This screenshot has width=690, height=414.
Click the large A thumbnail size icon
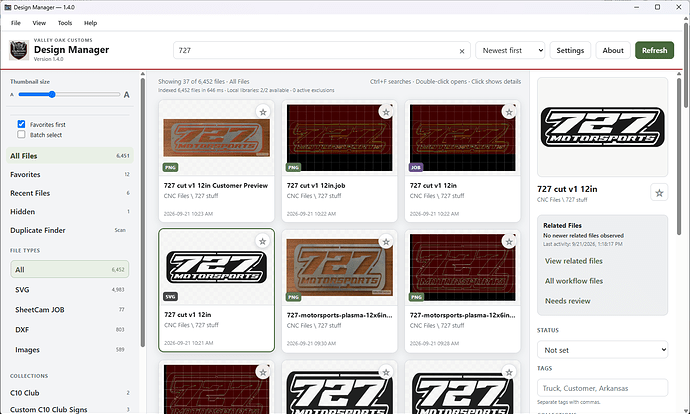click(x=127, y=95)
